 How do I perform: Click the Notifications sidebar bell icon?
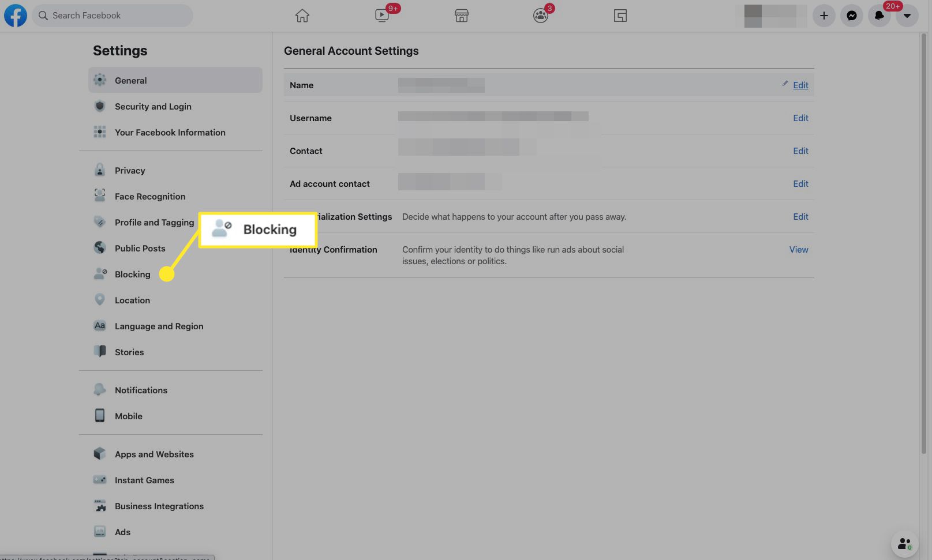[100, 390]
